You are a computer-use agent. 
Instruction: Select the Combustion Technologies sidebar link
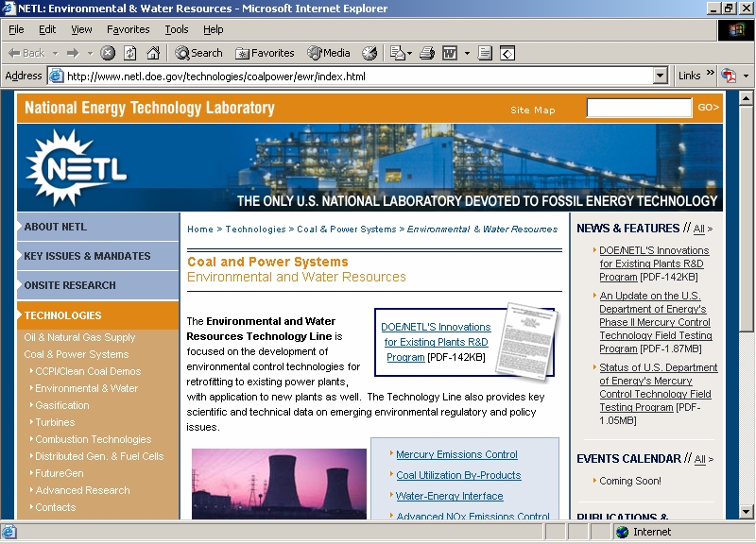(x=93, y=439)
